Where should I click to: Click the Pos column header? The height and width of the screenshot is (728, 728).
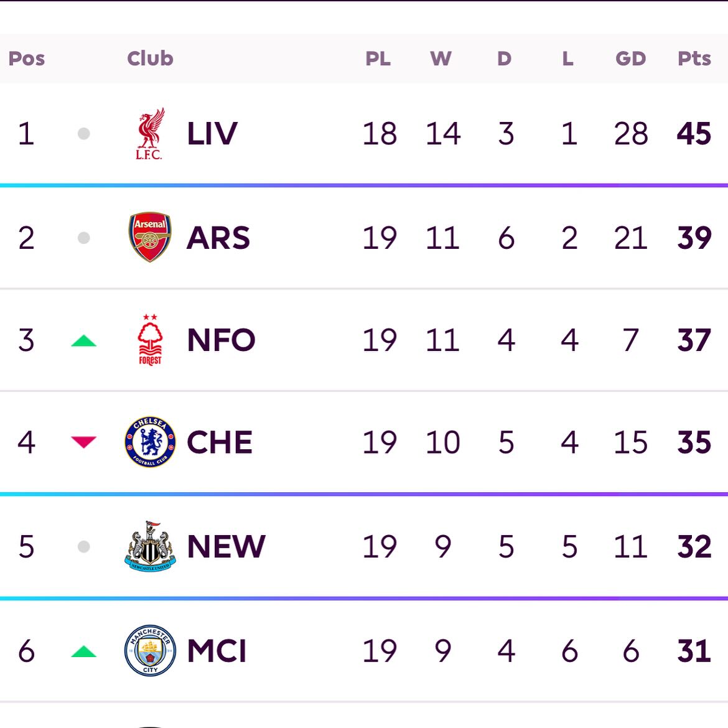coord(27,58)
